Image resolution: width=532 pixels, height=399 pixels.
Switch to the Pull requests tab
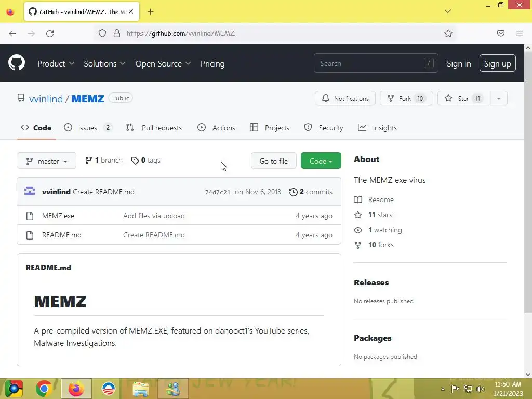pos(154,128)
